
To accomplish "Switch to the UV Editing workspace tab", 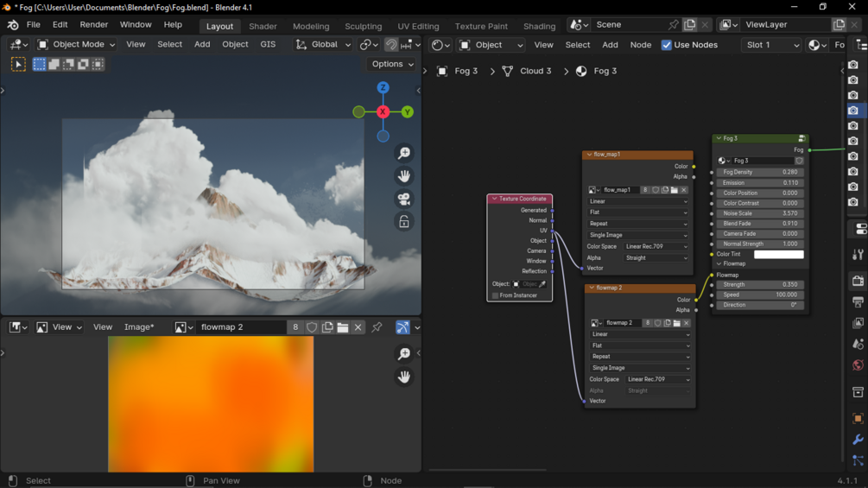I will [x=418, y=26].
